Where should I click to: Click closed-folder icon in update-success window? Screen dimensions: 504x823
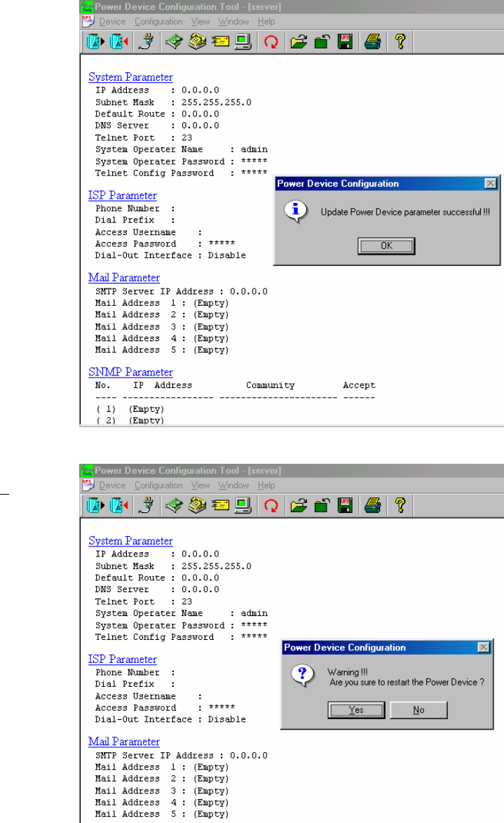[322, 41]
